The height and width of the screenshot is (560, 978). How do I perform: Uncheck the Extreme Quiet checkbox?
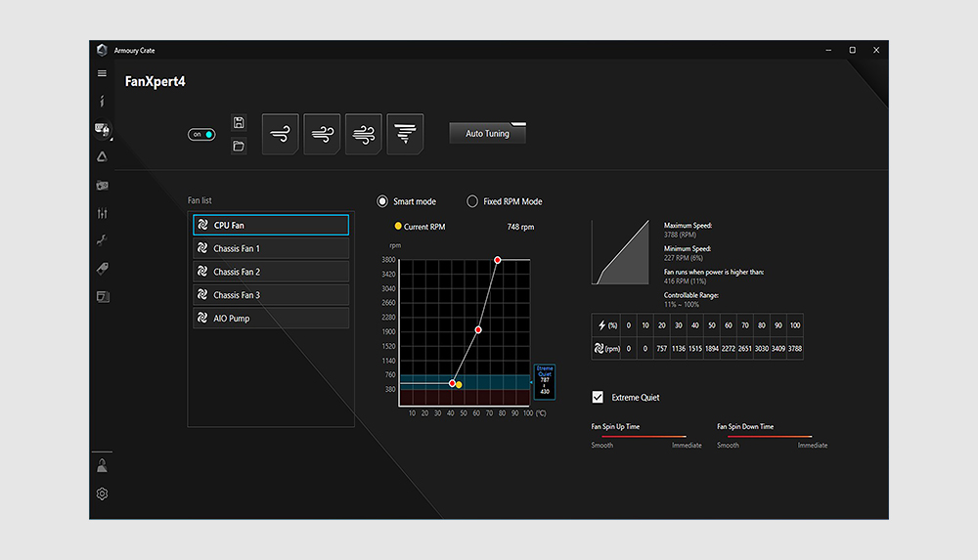(x=598, y=397)
